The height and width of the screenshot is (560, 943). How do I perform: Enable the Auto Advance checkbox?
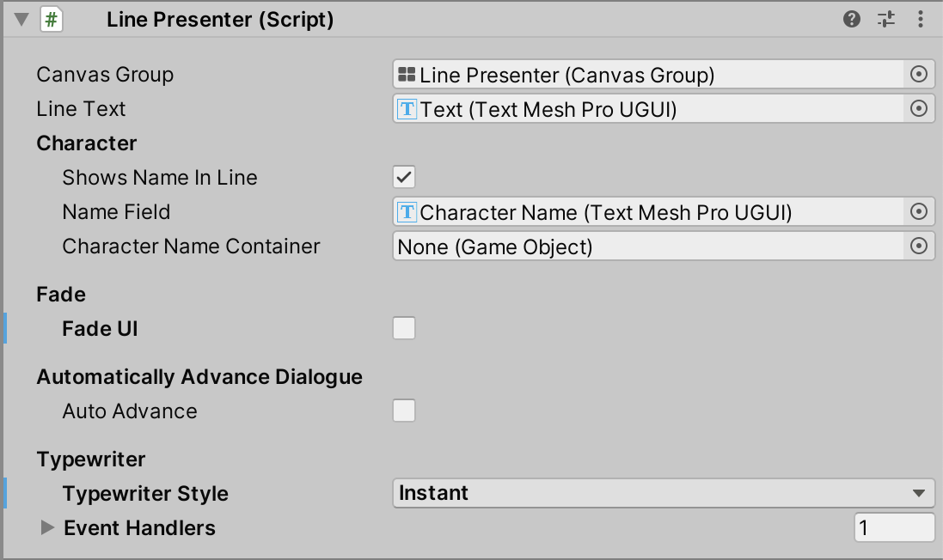click(x=404, y=411)
